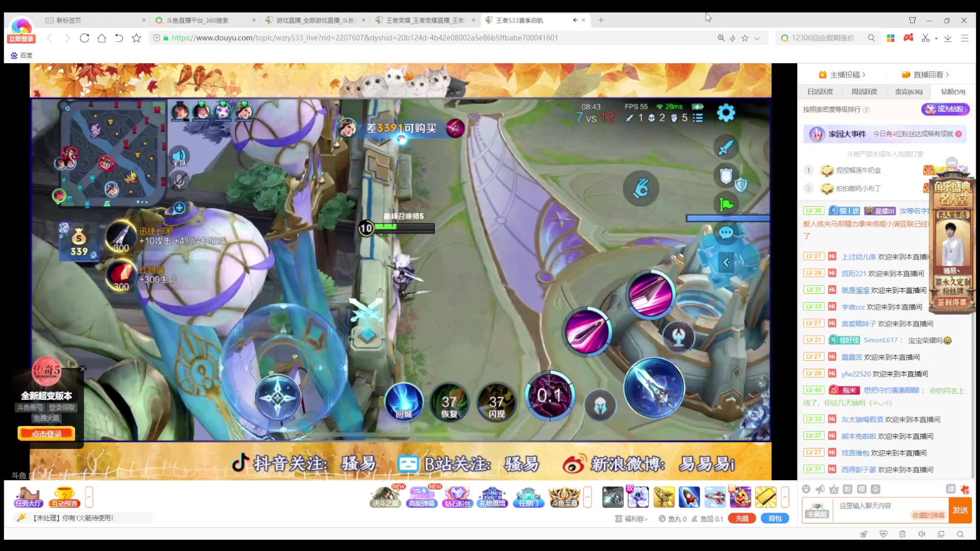Image resolution: width=980 pixels, height=551 pixels.
Task: Click the chat message input field
Action: (888, 506)
